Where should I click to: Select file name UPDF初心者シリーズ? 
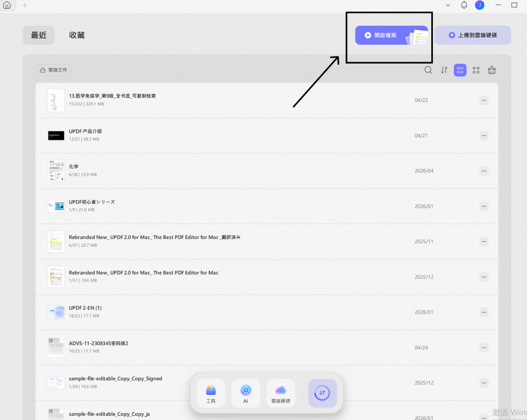pos(92,202)
